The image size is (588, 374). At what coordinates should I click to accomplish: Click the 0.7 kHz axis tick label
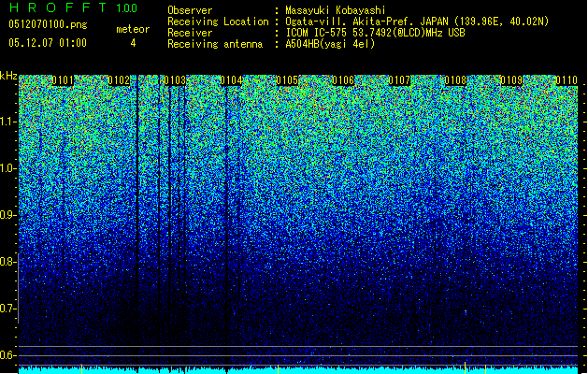click(x=8, y=309)
